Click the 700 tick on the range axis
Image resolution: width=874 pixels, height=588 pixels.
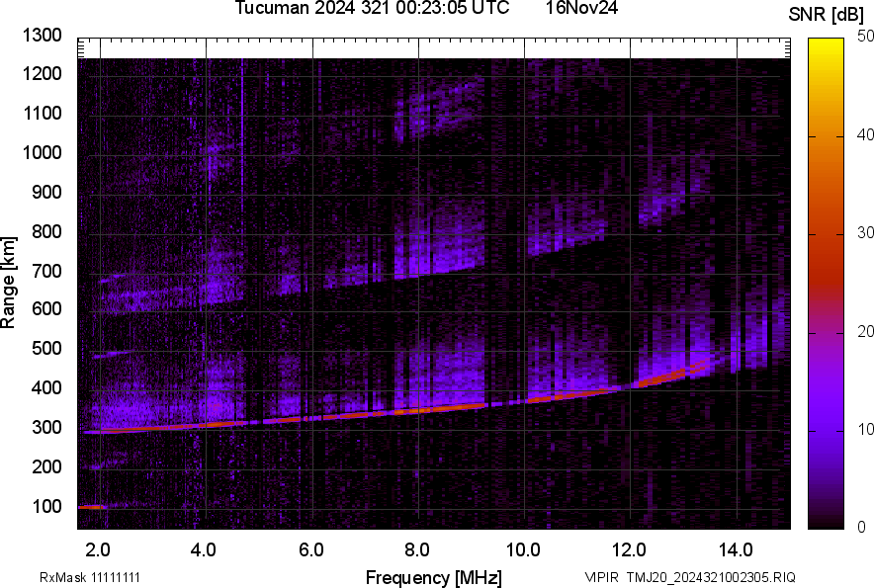[x=47, y=271]
